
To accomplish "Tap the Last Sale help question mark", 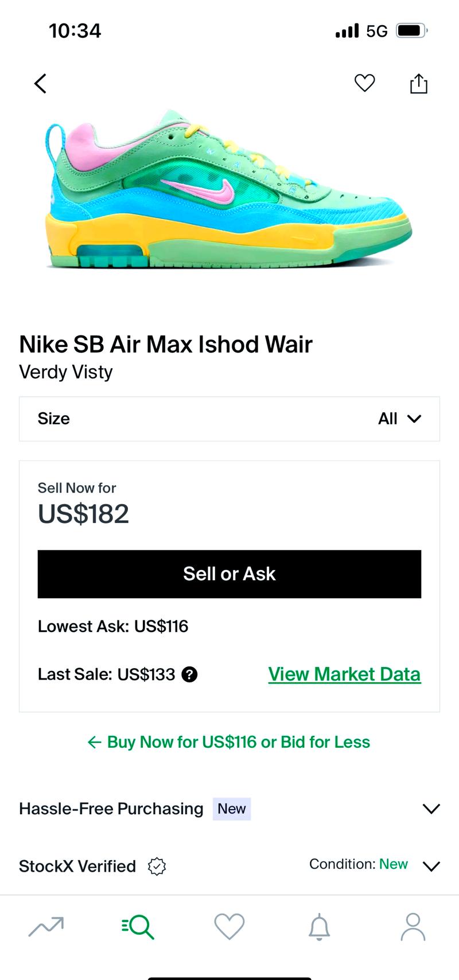I will click(189, 674).
